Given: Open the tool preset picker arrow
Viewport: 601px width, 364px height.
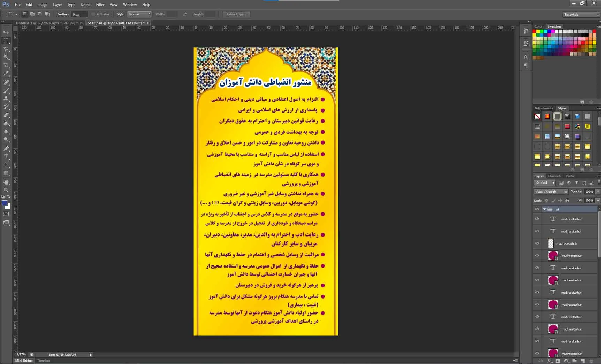Looking at the screenshot, I should pyautogui.click(x=16, y=14).
